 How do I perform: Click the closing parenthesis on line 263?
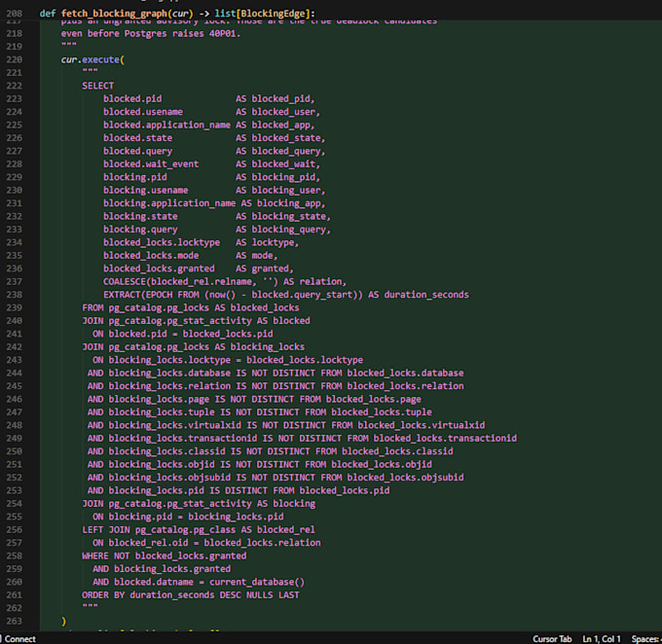click(63, 622)
